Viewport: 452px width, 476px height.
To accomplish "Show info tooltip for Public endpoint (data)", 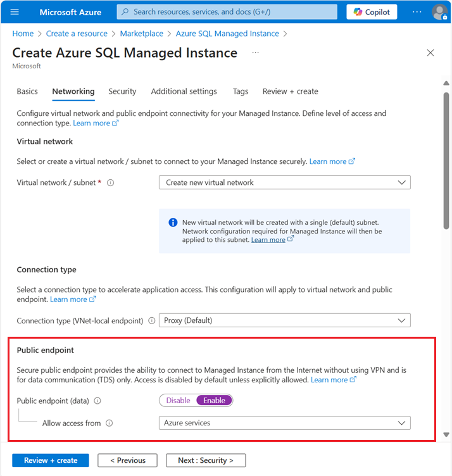I will point(97,401).
